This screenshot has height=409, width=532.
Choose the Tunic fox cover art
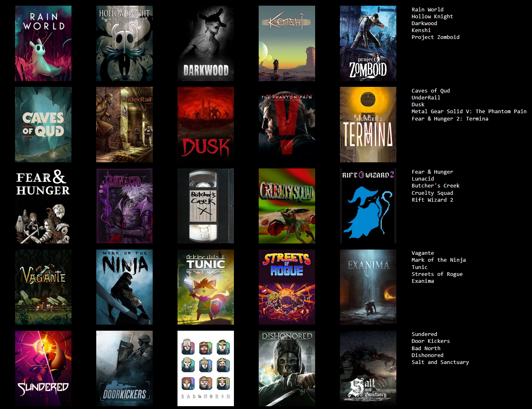[205, 287]
